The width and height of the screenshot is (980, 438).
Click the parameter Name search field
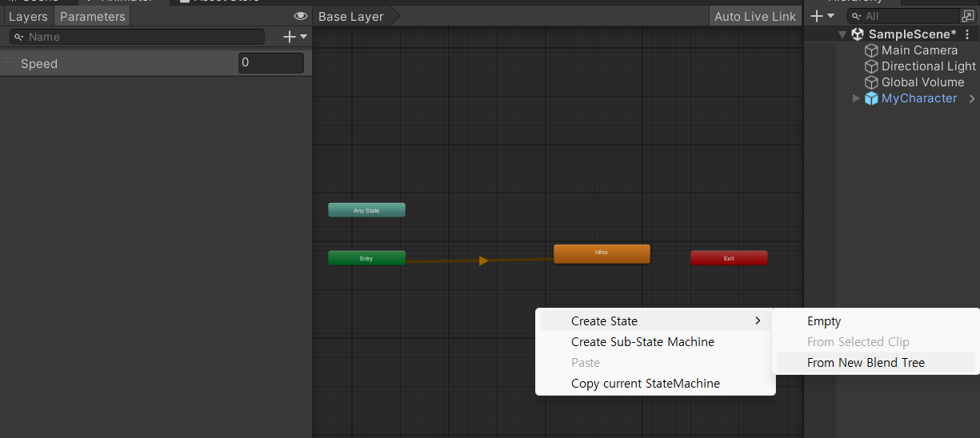[137, 37]
